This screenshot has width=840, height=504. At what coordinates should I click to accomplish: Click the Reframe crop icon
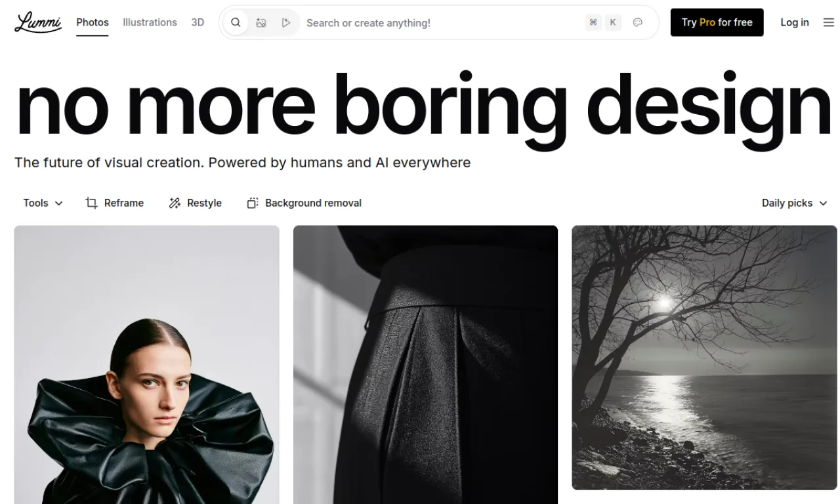point(92,203)
